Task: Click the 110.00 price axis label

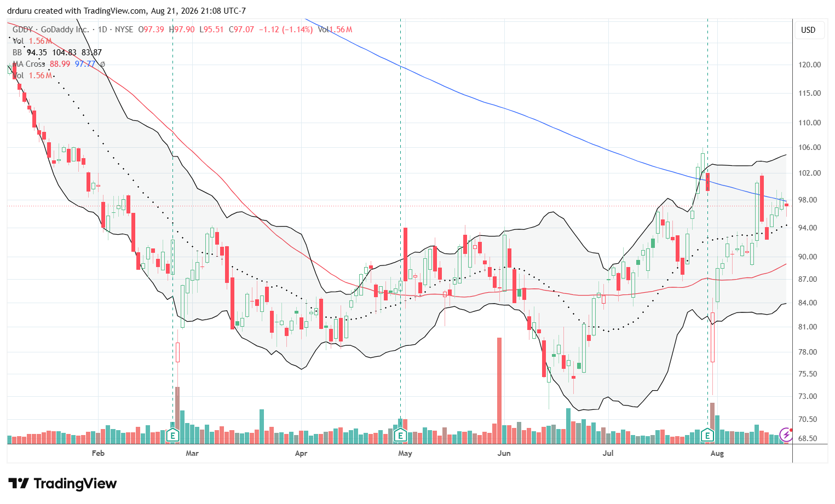Action: 809,123
